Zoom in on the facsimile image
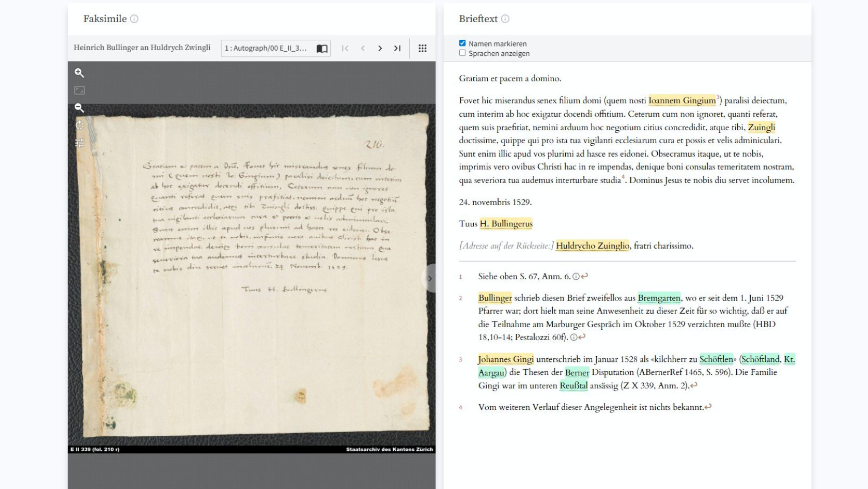This screenshot has height=489, width=868. pos(79,73)
